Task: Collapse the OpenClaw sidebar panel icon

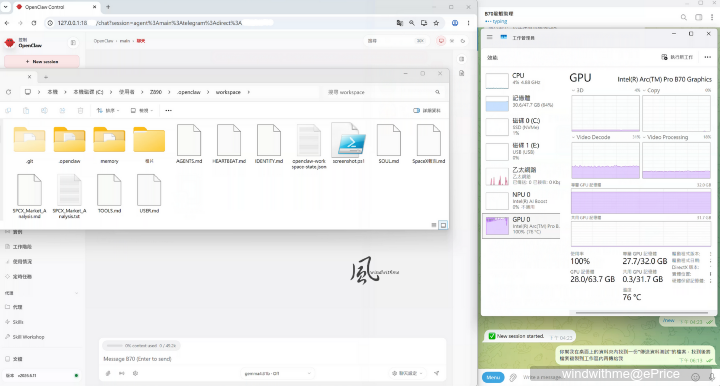Action: (x=73, y=43)
